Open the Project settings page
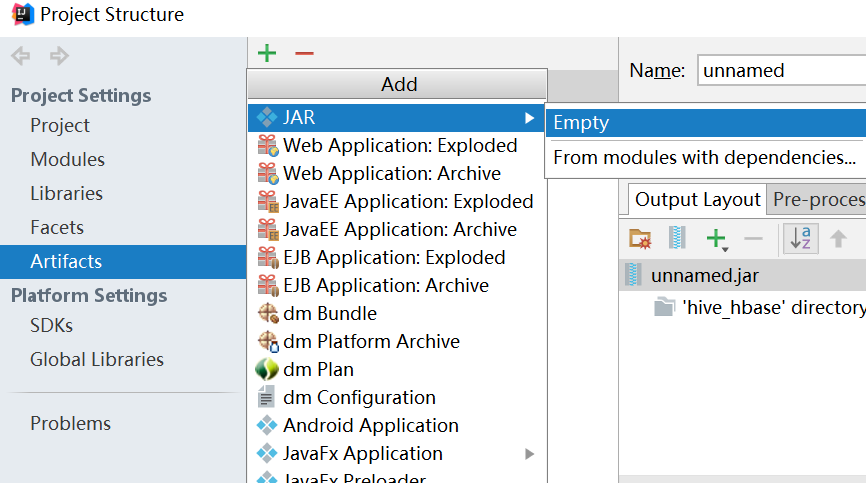 point(60,126)
